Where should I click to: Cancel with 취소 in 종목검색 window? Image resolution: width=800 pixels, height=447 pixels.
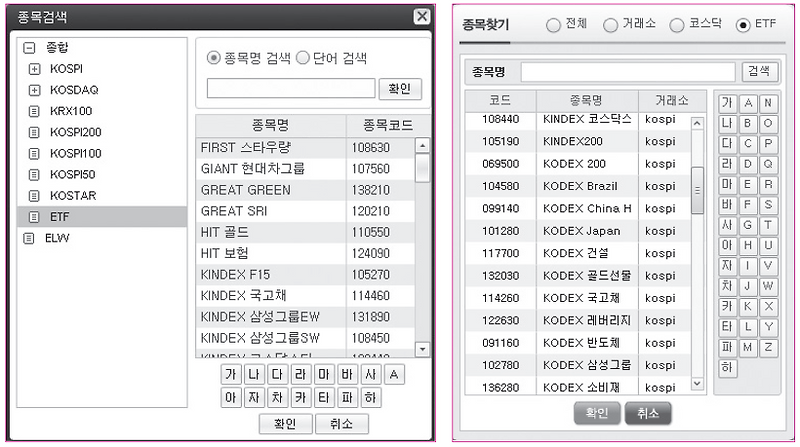342,424
